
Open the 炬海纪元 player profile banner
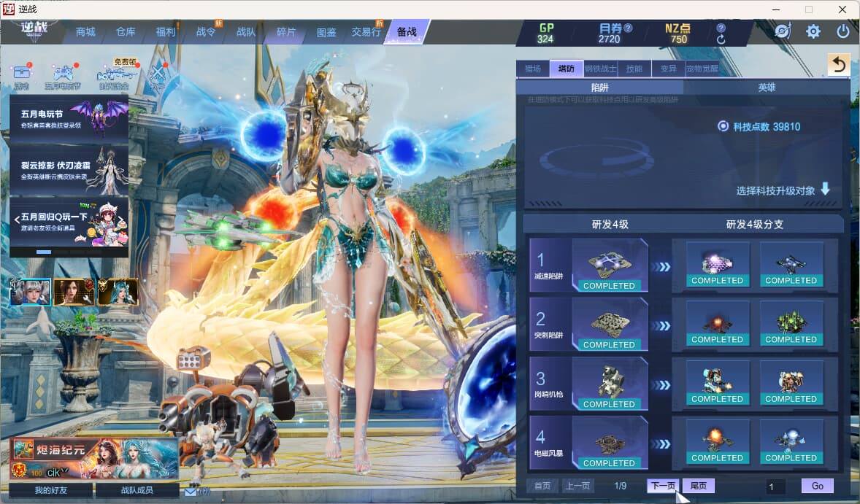94,459
